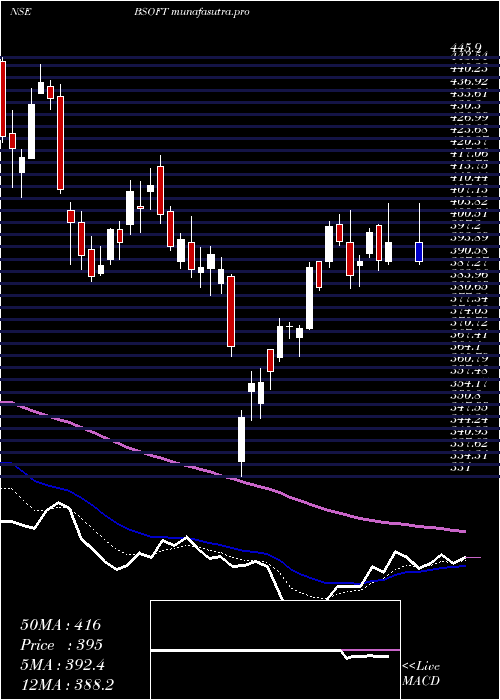Click the 440.23 price axis label
This screenshot has width=500, height=700.
(x=469, y=69)
